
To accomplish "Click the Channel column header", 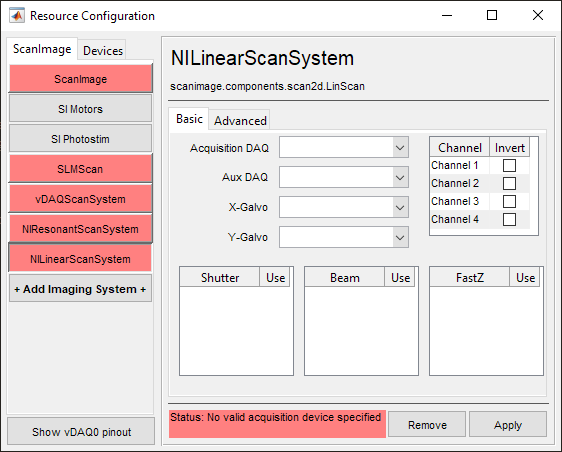I will pos(460,147).
